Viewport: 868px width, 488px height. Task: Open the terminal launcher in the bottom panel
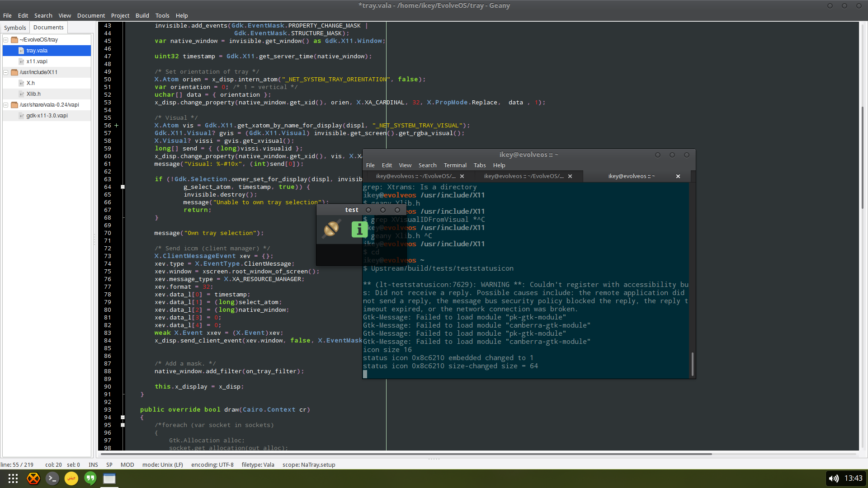(x=52, y=479)
